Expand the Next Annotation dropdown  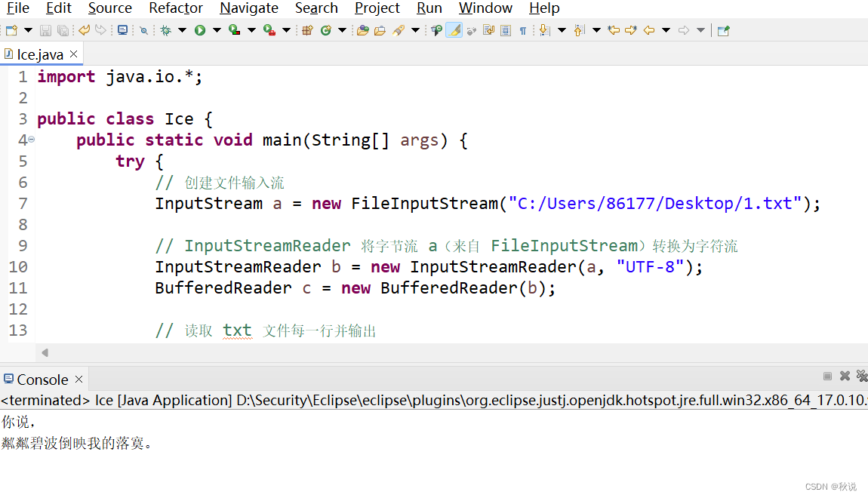(562, 30)
